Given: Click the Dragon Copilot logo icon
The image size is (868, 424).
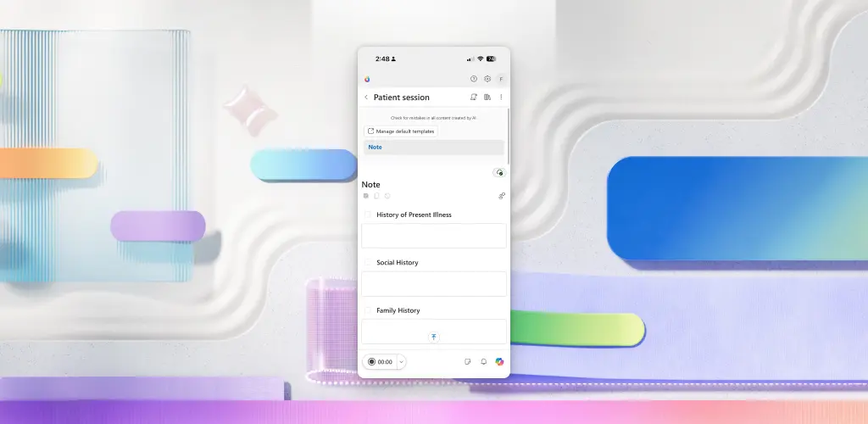Looking at the screenshot, I should (x=367, y=79).
